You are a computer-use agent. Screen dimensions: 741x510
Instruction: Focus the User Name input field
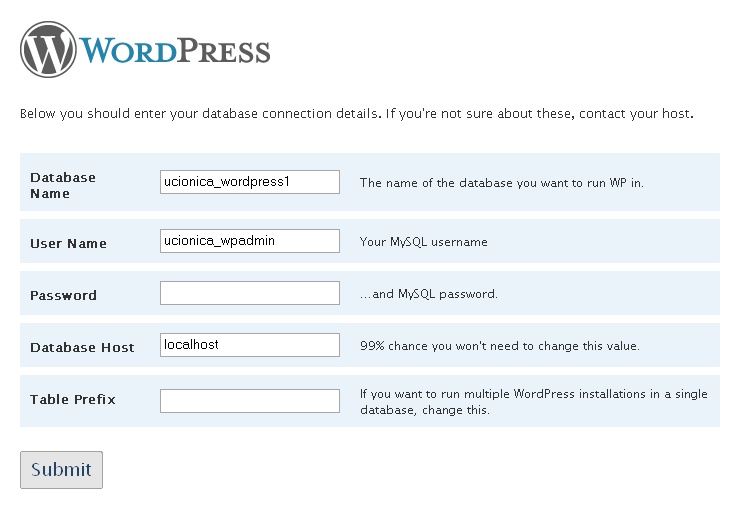click(250, 241)
